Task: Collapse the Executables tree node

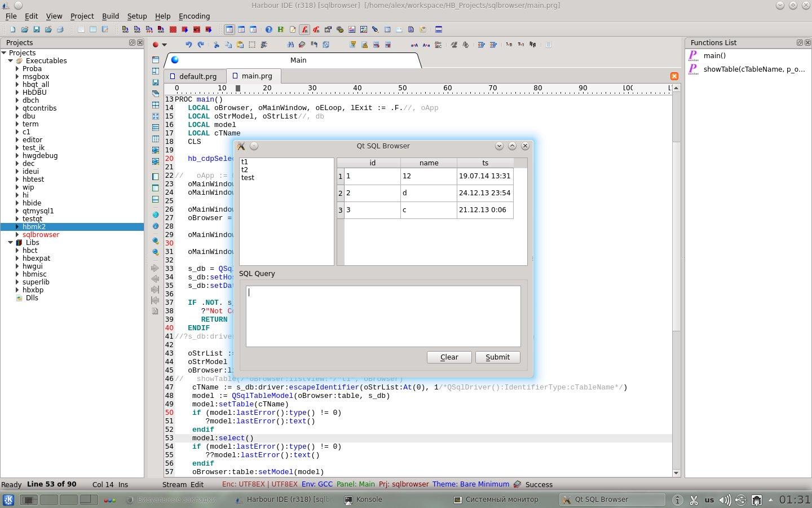Action: [11, 60]
